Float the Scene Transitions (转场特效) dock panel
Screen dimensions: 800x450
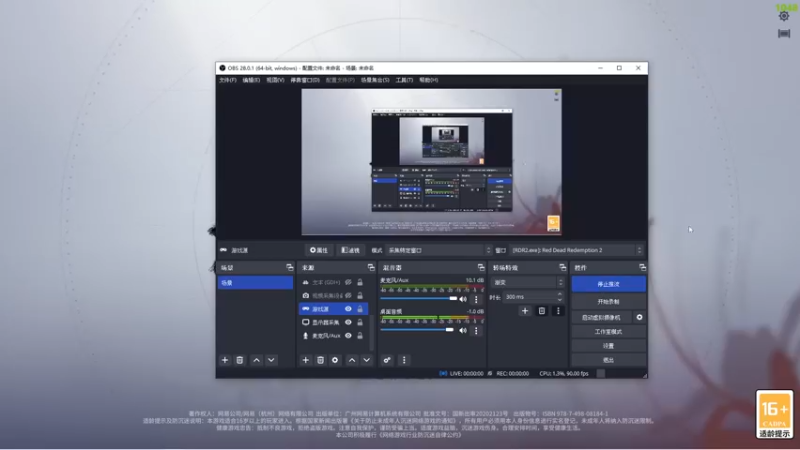tap(563, 267)
